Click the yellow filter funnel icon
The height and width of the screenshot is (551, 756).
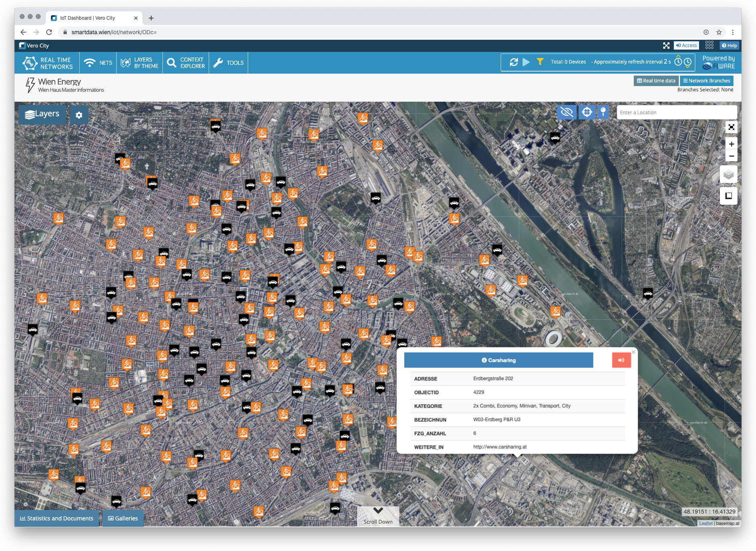[x=540, y=62]
